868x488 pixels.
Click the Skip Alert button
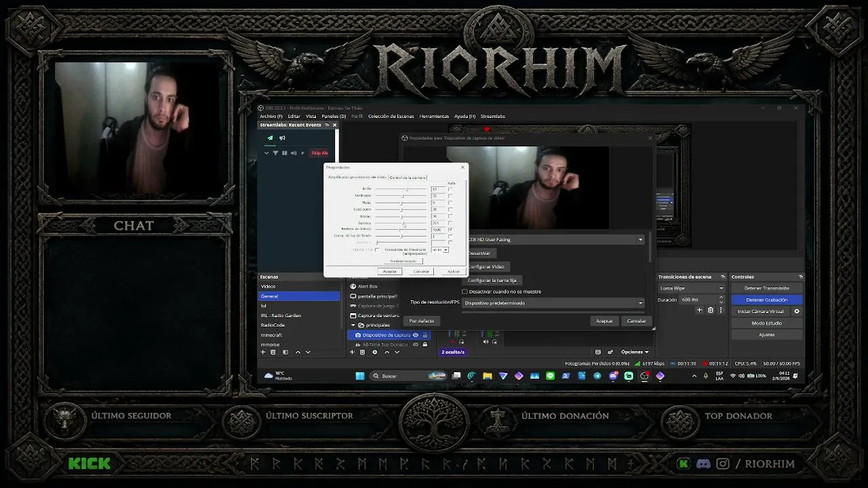pyautogui.click(x=319, y=153)
